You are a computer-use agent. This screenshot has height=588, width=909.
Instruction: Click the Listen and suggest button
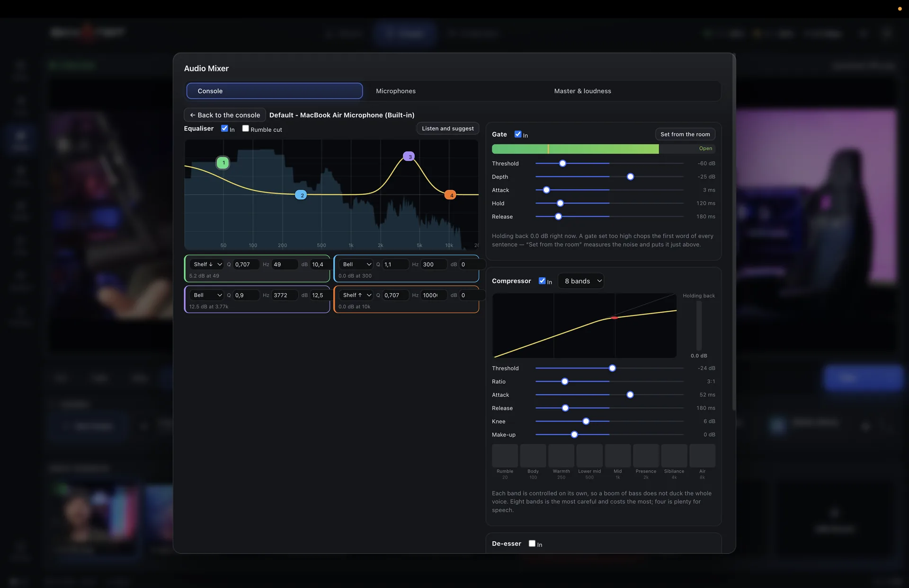click(x=447, y=129)
